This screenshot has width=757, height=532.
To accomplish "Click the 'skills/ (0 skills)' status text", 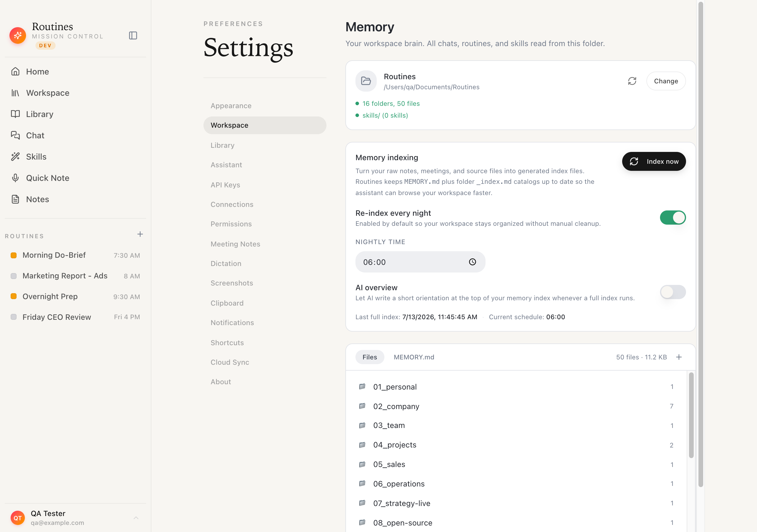I will coord(385,115).
